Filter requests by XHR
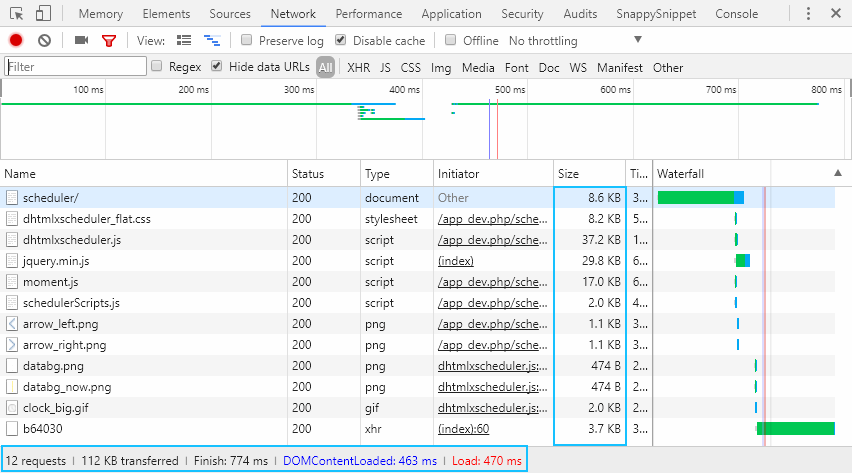Image resolution: width=852 pixels, height=473 pixels. pos(359,67)
